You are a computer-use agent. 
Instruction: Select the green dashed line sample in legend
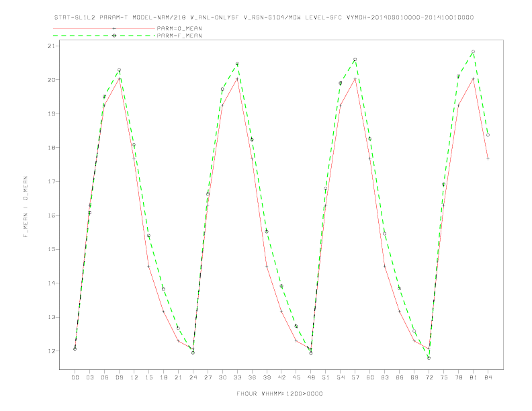coord(104,36)
